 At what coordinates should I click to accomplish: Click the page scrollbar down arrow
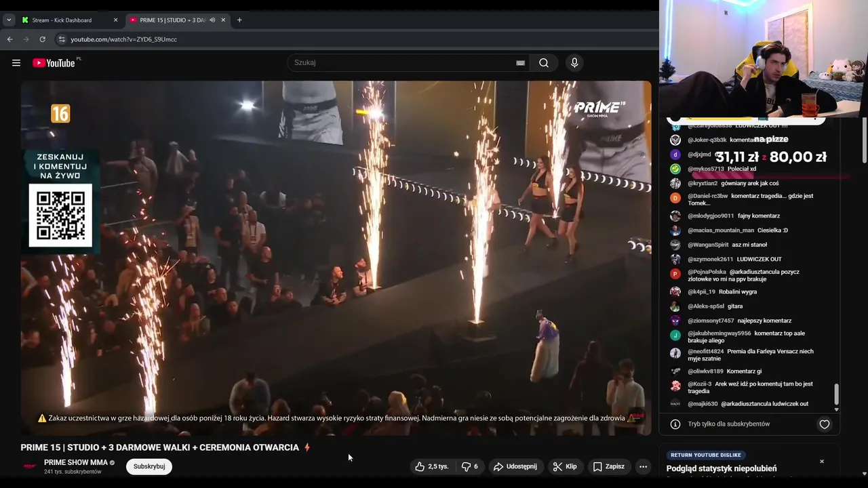(864, 473)
